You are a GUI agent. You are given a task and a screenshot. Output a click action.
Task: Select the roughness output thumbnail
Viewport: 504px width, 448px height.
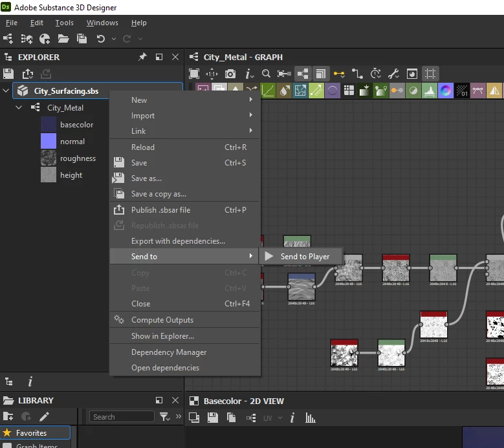(49, 158)
